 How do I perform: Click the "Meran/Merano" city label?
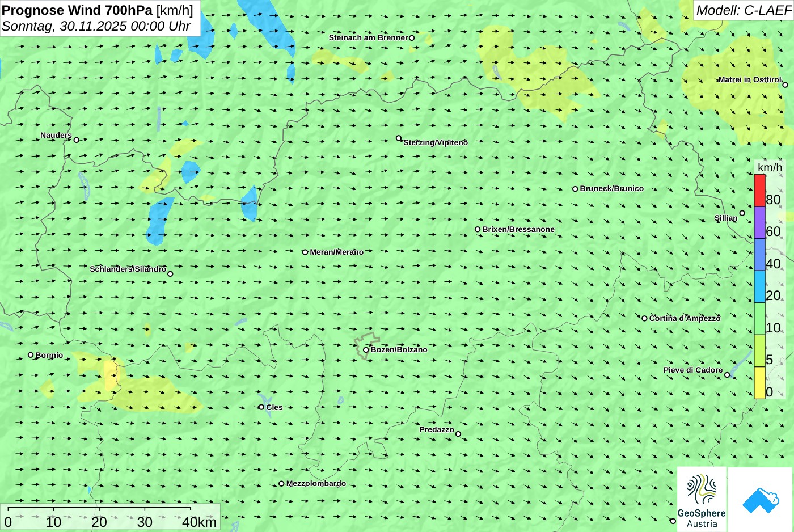[337, 252]
